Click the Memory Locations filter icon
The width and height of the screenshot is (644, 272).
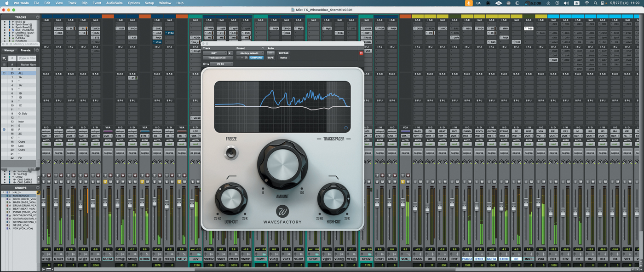coord(4,58)
